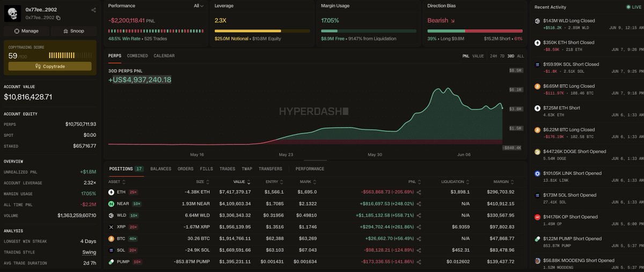The width and height of the screenshot is (644, 272).
Task: Click the highlighted +US$4,937,240.18 PNL value
Action: click(x=140, y=80)
